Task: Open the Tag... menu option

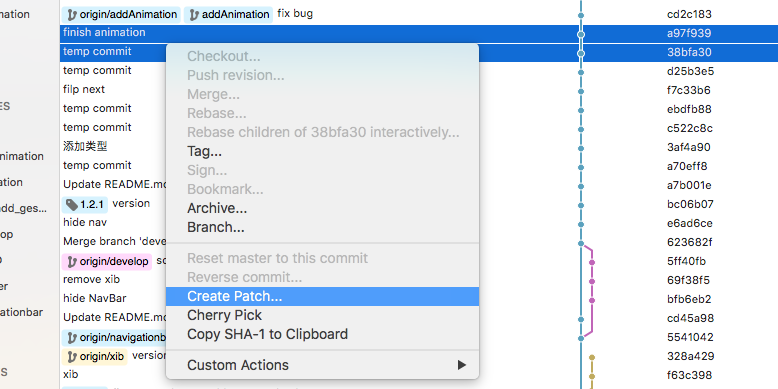Action: tap(322, 151)
